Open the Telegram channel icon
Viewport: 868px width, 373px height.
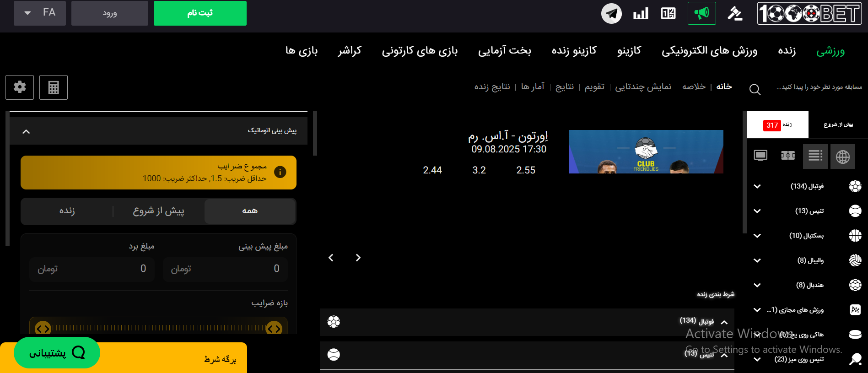[x=611, y=13]
